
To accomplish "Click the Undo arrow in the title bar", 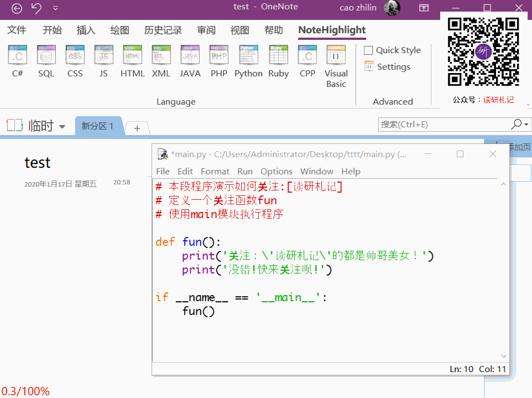I will [36, 9].
